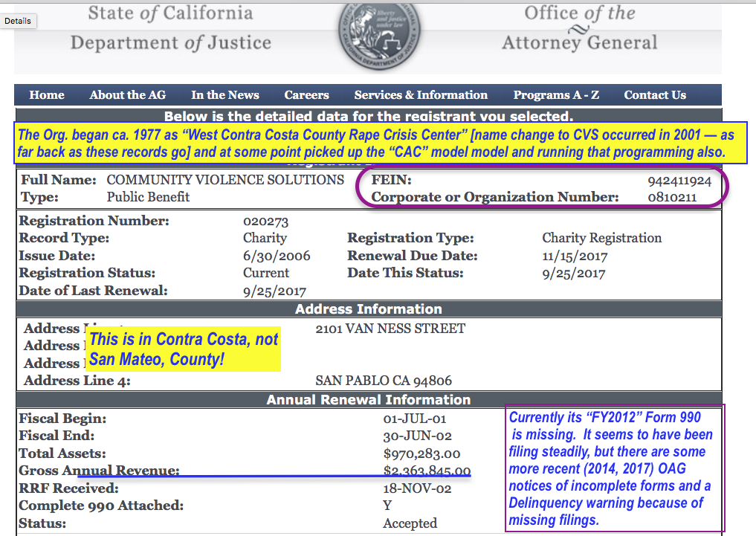Image resolution: width=756 pixels, height=536 pixels.
Task: Open the Home navigation item
Action: pos(47,95)
